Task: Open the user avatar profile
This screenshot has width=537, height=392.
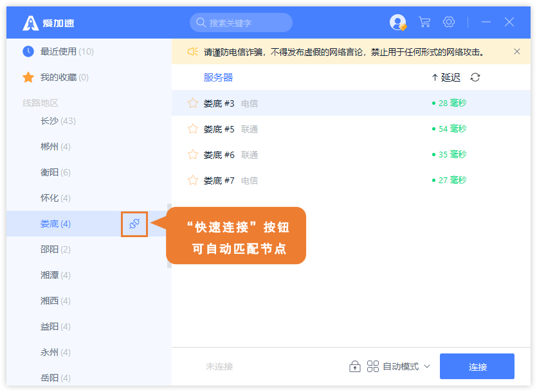Action: click(x=397, y=22)
